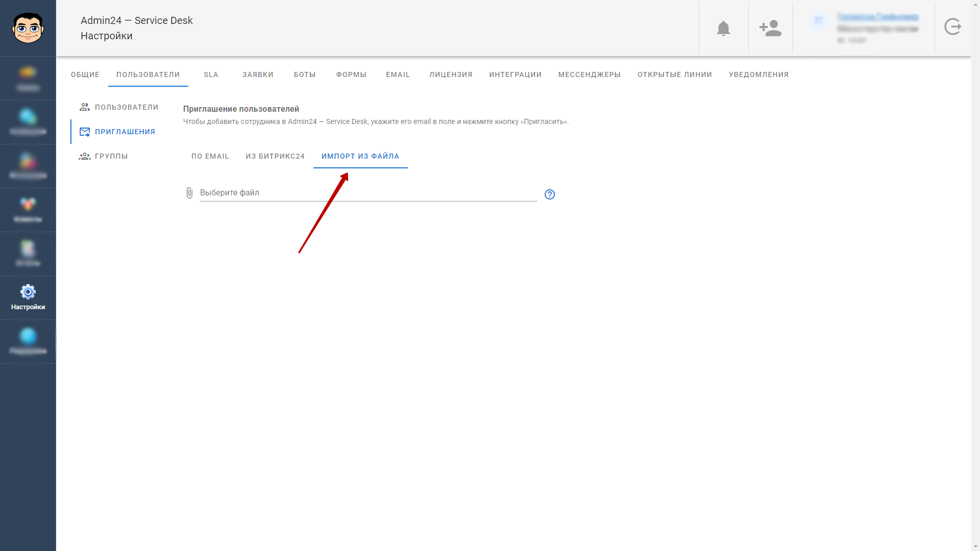Viewport: 980px width, 551px height.
Task: Open the notifications bell
Action: (x=723, y=28)
